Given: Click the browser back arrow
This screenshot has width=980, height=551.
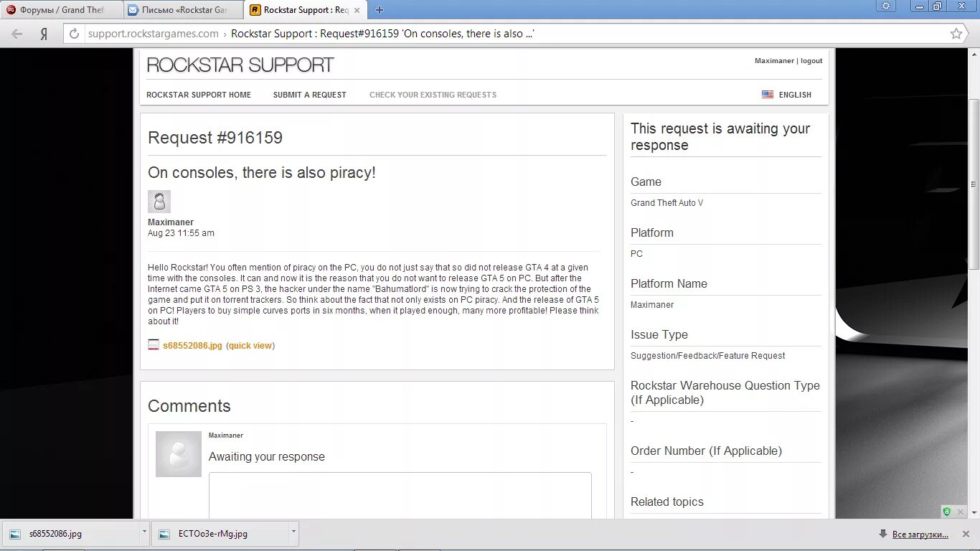Looking at the screenshot, I should pyautogui.click(x=17, y=34).
